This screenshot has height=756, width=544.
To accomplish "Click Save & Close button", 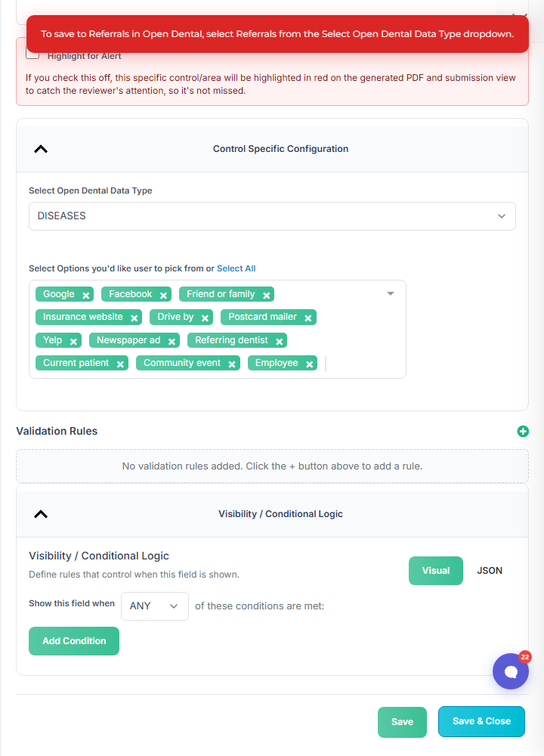I will [481, 721].
